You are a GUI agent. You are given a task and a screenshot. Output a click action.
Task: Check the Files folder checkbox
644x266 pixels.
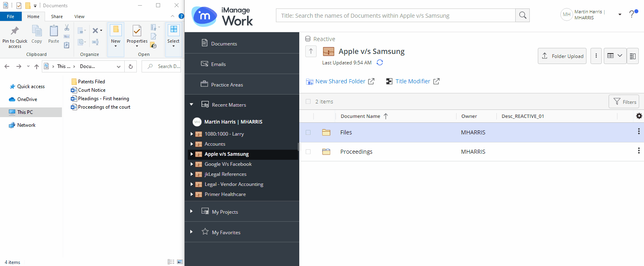[x=308, y=132]
